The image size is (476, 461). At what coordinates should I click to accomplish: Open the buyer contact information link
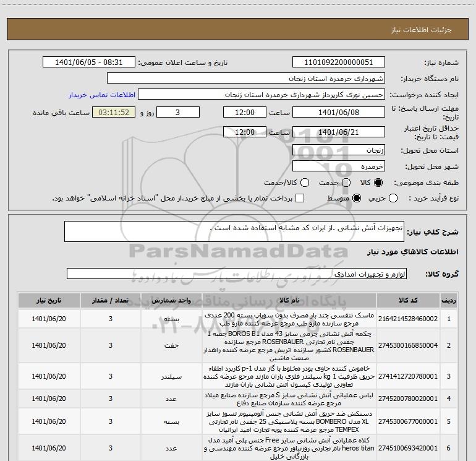(102, 95)
